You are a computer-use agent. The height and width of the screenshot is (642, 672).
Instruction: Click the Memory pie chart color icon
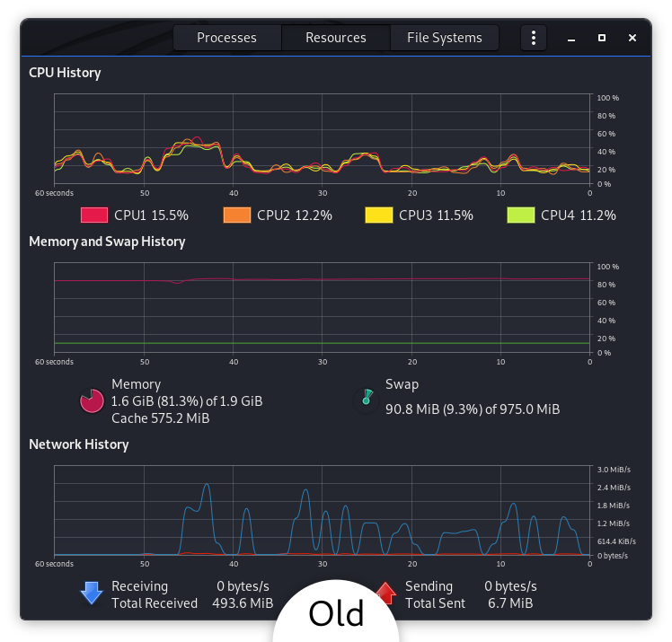(92, 400)
